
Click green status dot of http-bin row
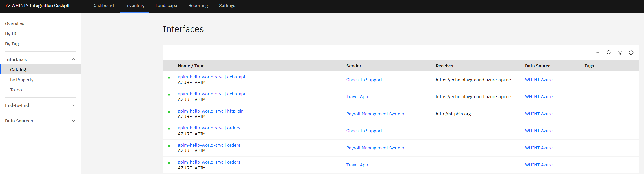pos(169,112)
